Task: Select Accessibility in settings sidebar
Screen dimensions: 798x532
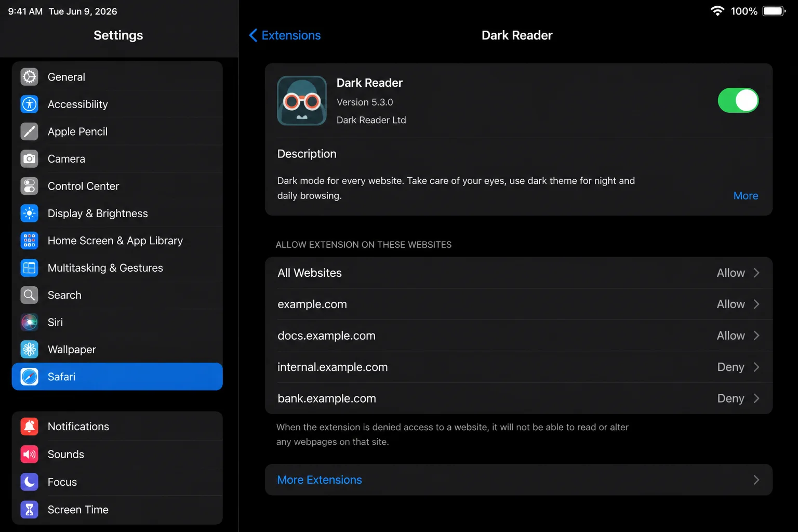Action: [117, 104]
